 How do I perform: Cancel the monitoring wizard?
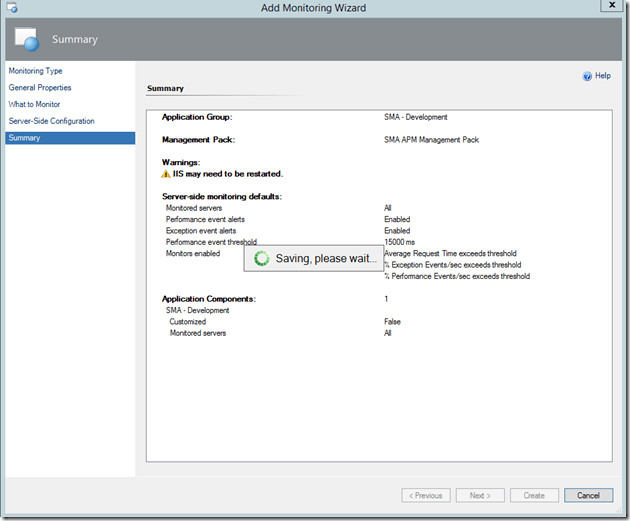pos(588,495)
